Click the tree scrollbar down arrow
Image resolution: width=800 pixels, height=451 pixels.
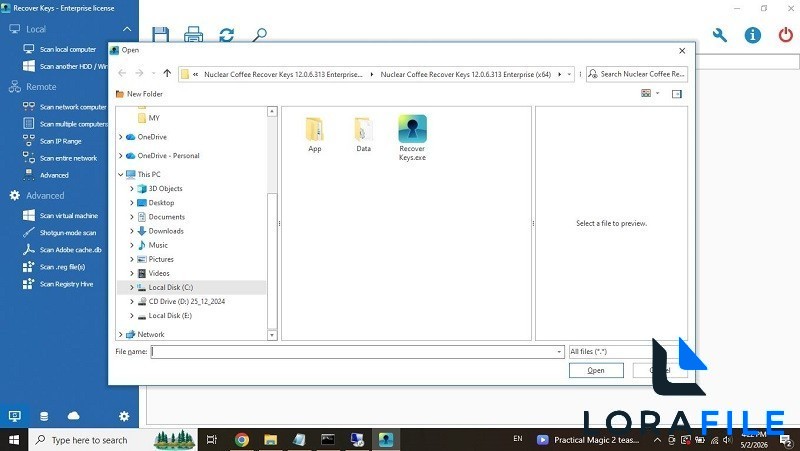(x=272, y=335)
